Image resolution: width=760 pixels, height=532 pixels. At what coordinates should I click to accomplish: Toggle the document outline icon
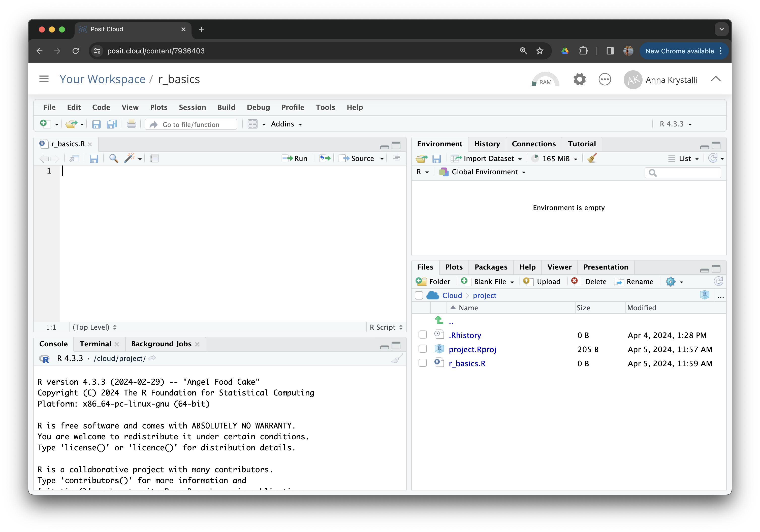tap(396, 158)
